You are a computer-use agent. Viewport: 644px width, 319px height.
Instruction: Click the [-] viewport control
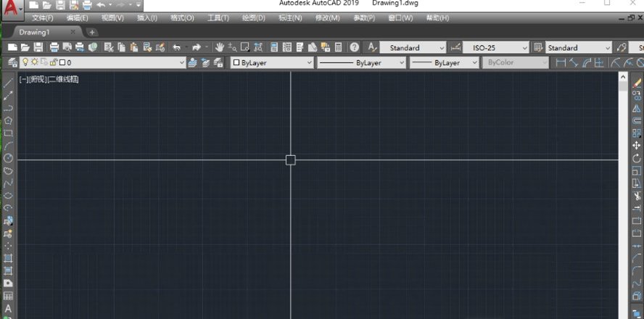point(24,79)
